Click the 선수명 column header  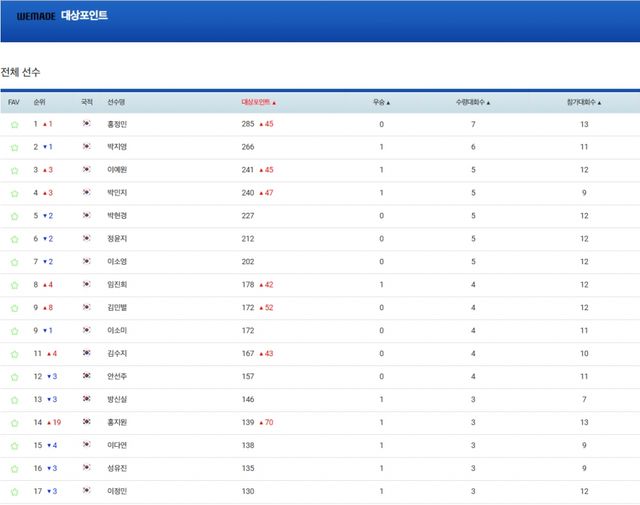pos(116,102)
